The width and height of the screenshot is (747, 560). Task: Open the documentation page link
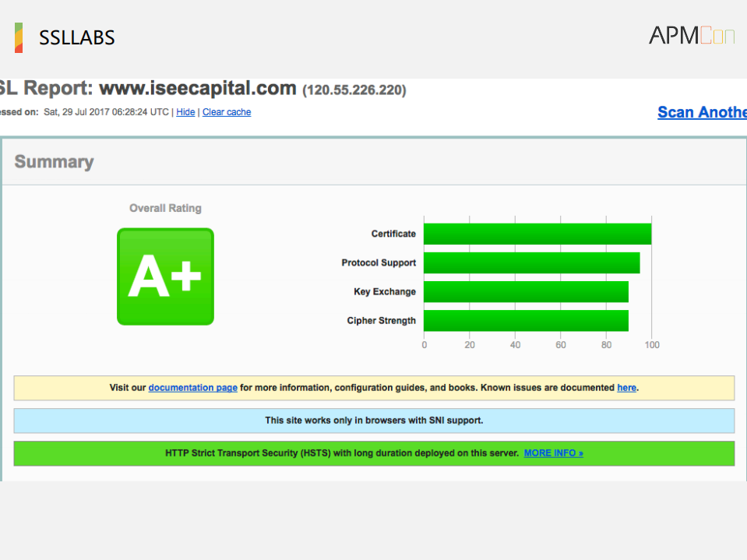192,387
